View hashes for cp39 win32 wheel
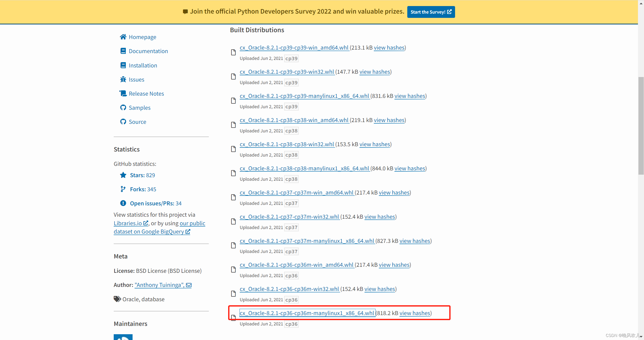 coord(375,72)
